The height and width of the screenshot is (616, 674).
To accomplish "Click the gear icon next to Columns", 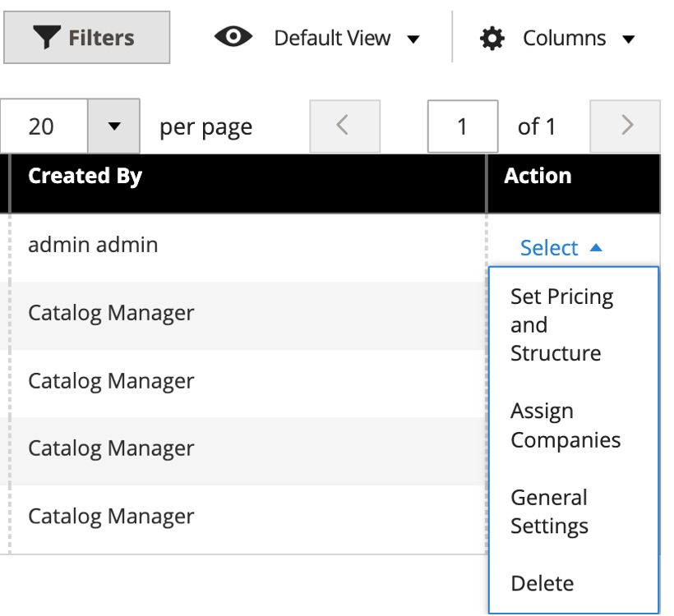I will pyautogui.click(x=492, y=37).
